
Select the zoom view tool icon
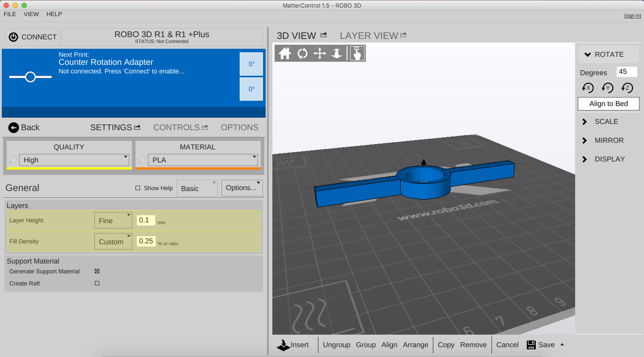pos(337,53)
